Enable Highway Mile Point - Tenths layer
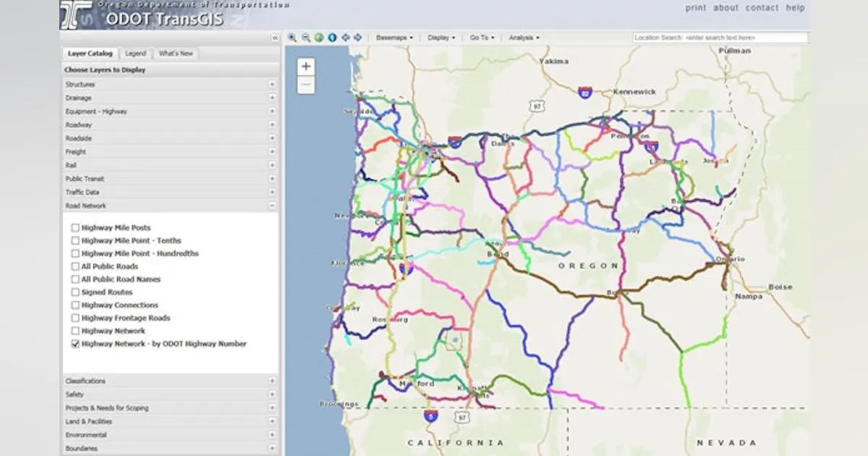This screenshot has width=868, height=456. pyautogui.click(x=75, y=241)
